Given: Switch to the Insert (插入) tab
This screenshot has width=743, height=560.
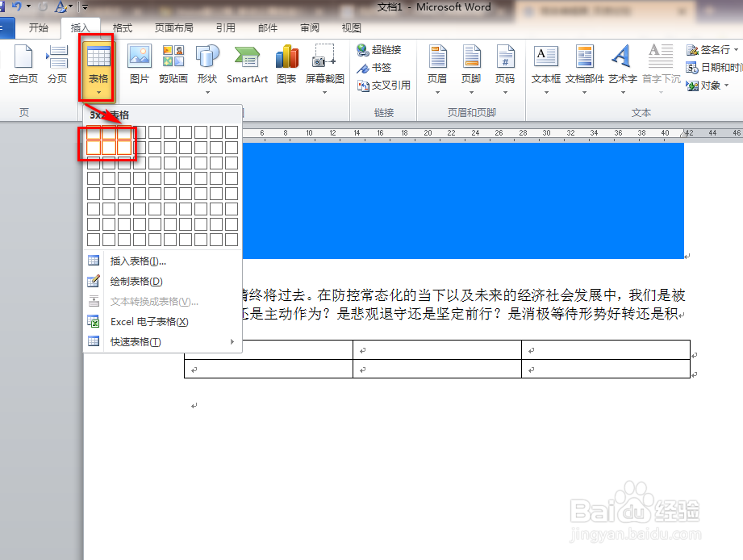Looking at the screenshot, I should (x=80, y=28).
